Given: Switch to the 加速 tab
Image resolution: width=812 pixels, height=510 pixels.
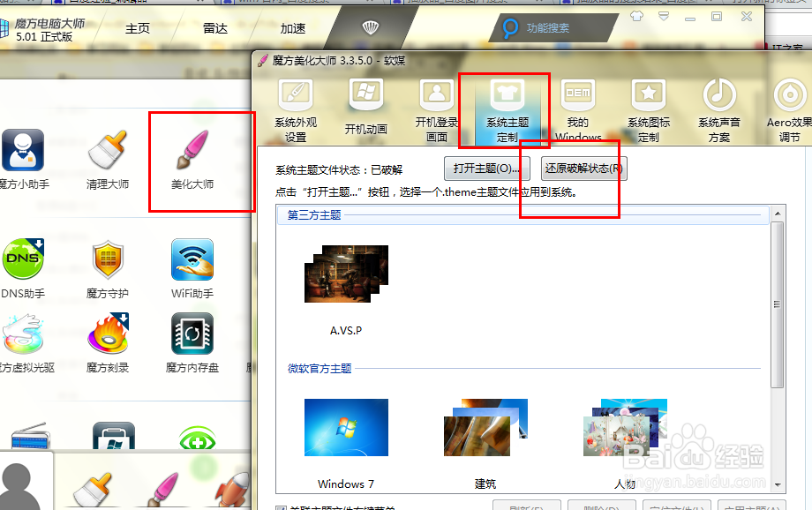Looking at the screenshot, I should pyautogui.click(x=293, y=28).
